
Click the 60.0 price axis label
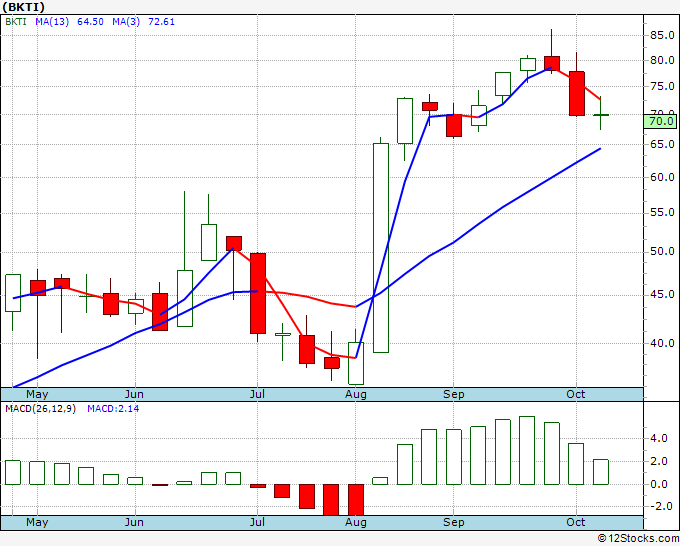[x=662, y=177]
